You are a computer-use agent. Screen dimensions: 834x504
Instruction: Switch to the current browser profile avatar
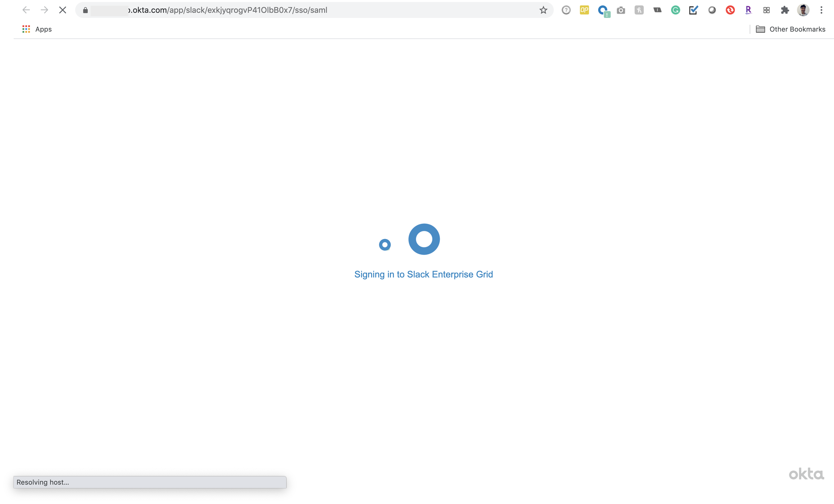point(804,10)
